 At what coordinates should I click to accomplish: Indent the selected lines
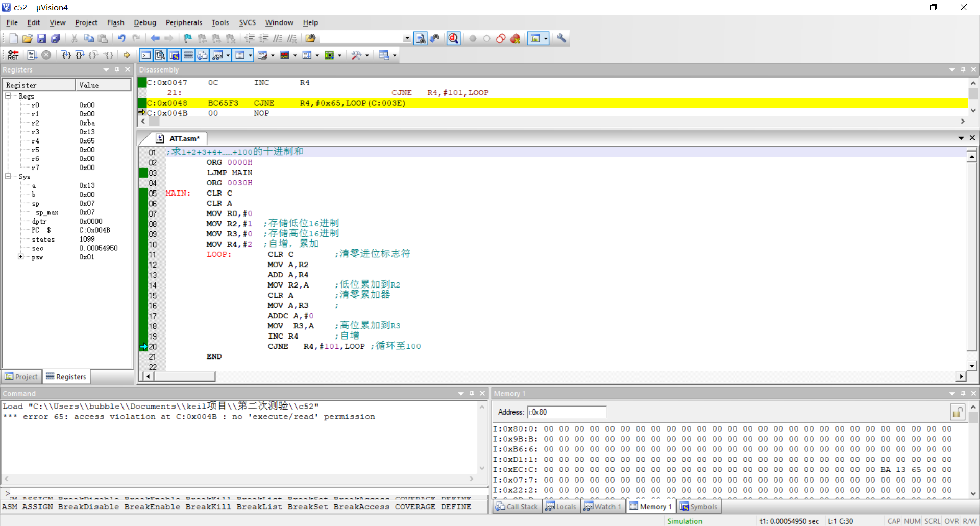point(250,38)
